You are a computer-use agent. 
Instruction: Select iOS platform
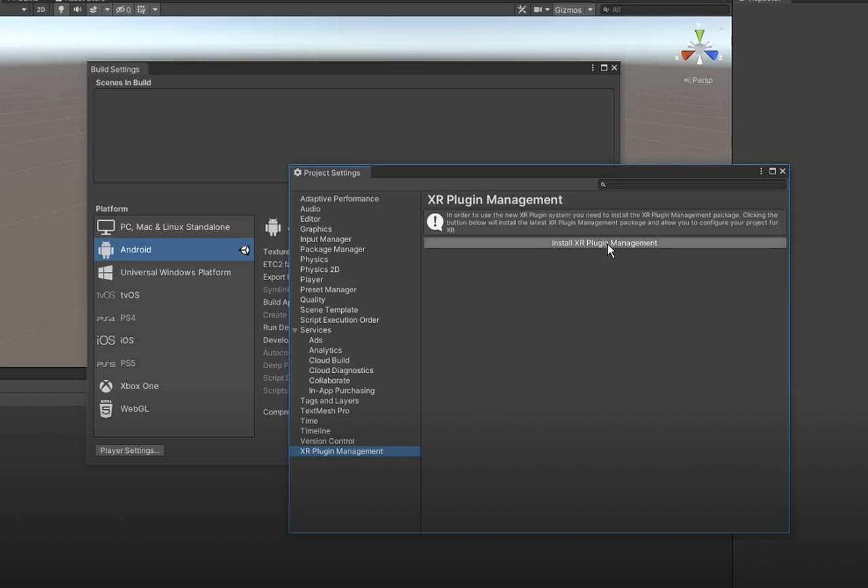(x=174, y=340)
